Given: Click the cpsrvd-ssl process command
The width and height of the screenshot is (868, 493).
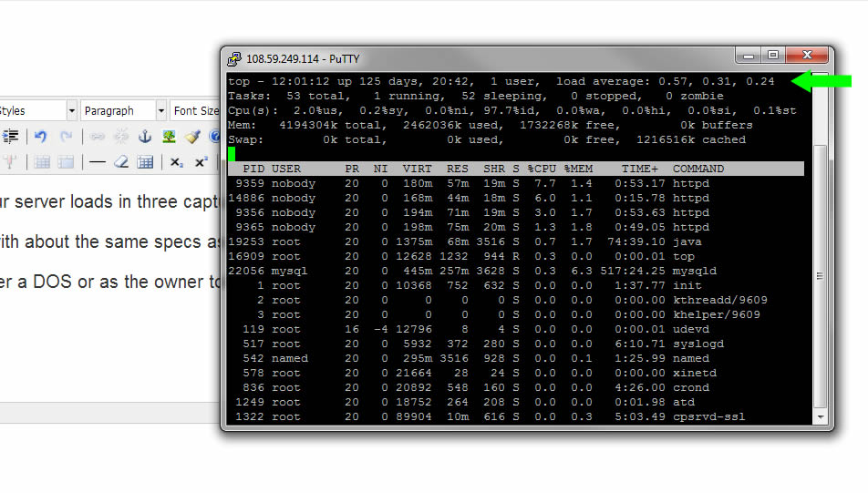Looking at the screenshot, I should (709, 416).
